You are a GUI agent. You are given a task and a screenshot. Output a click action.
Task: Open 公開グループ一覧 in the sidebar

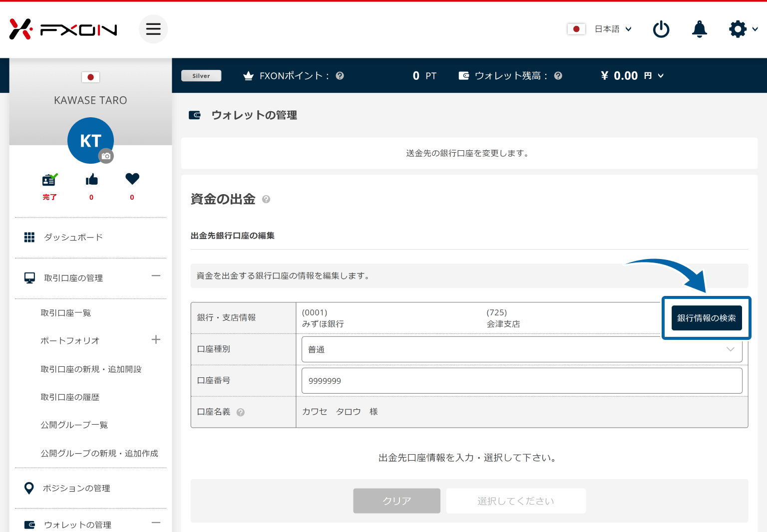click(74, 425)
